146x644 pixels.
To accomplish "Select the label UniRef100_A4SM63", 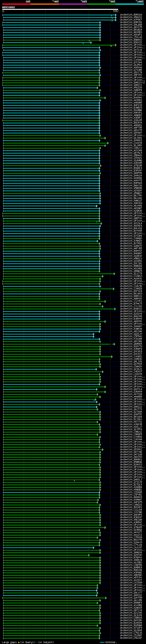I will pyautogui.click(x=131, y=100).
